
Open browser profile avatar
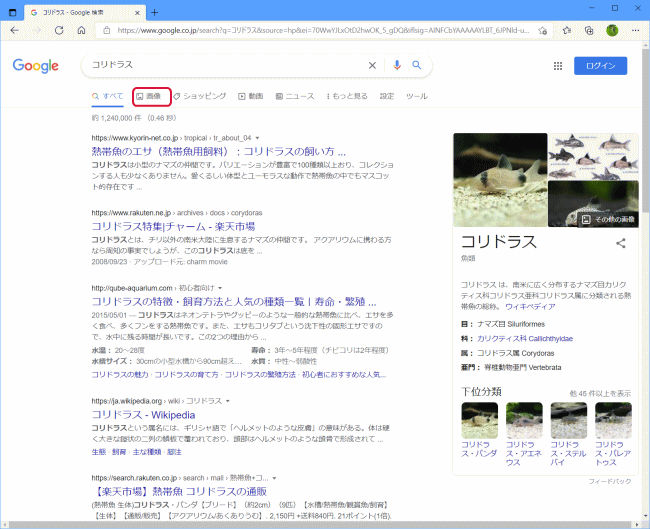coord(612,30)
